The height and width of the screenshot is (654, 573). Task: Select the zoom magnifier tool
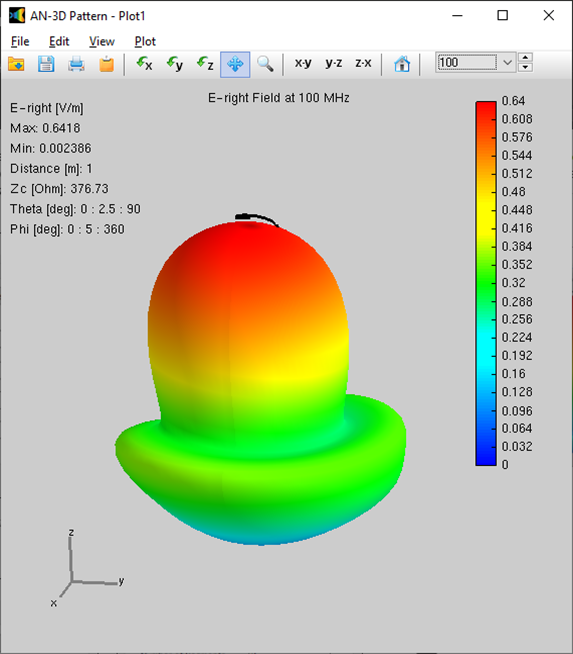[265, 64]
